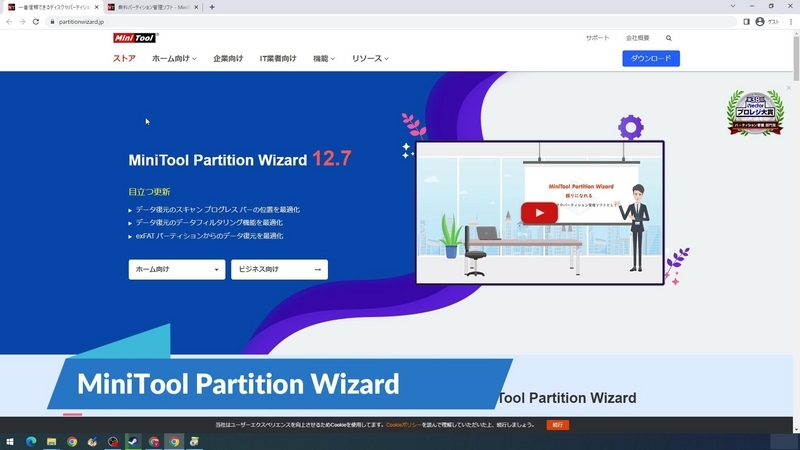The height and width of the screenshot is (450, 800).
Task: Open the last taskbar app icon
Action: 194,442
